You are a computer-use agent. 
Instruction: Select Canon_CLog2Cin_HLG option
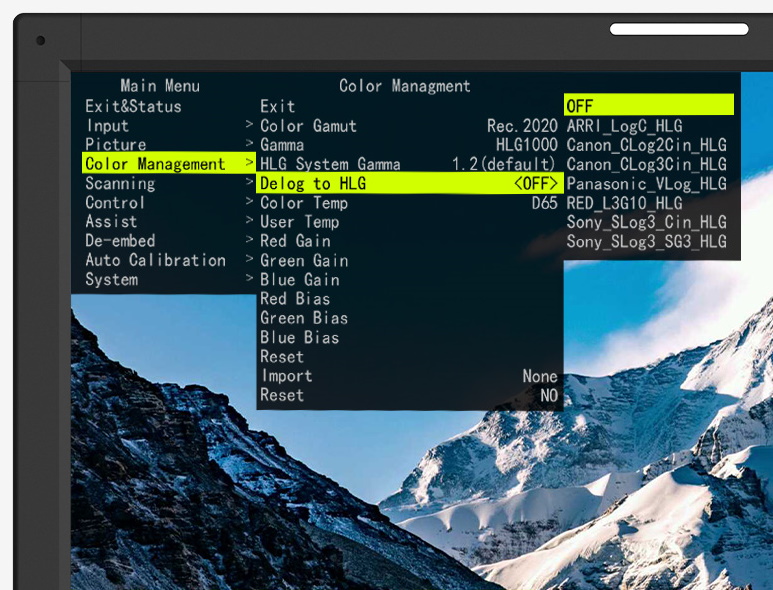pyautogui.click(x=646, y=145)
